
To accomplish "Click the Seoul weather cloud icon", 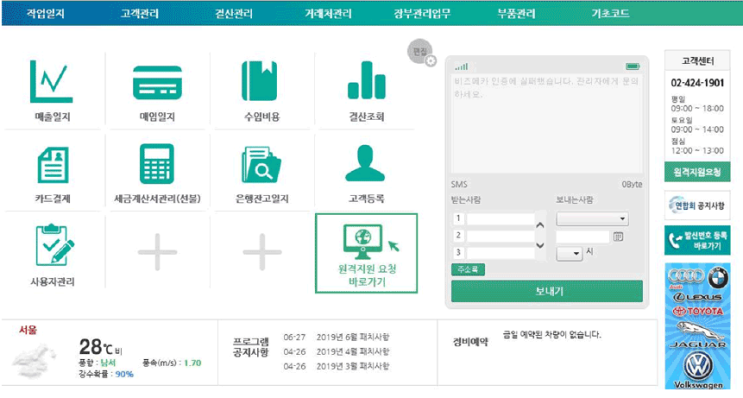I will (35, 361).
